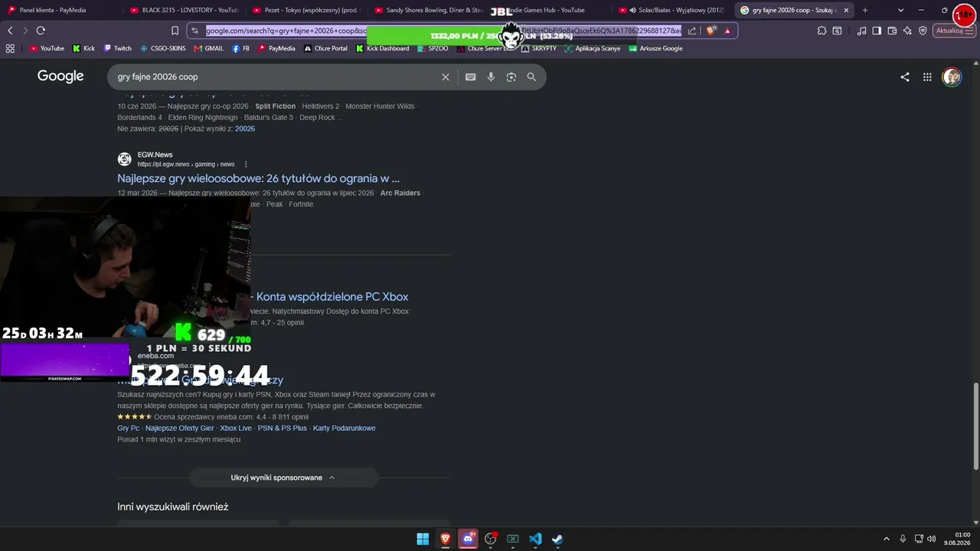The height and width of the screenshot is (551, 980).
Task: Switch to the Panel klienta - PayMedia tab
Action: coord(60,10)
